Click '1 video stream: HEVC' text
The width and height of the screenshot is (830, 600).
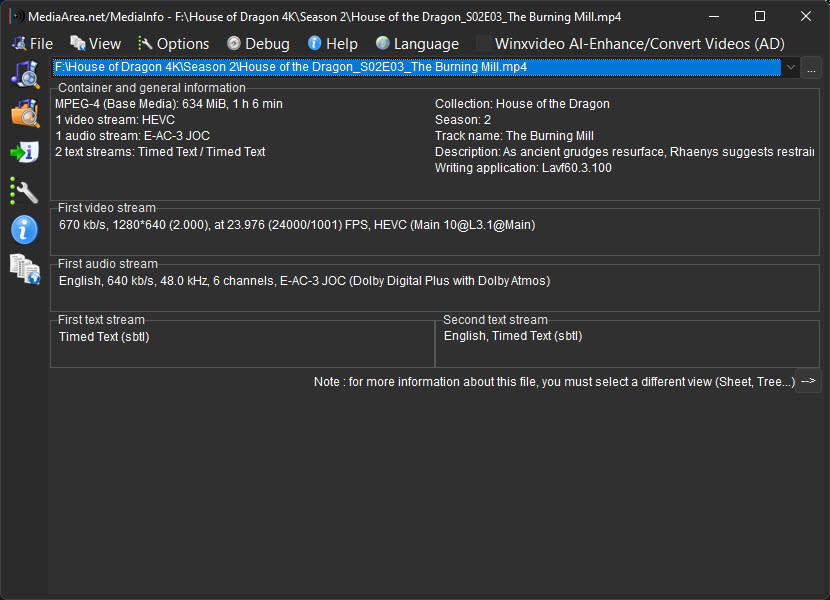[115, 120]
